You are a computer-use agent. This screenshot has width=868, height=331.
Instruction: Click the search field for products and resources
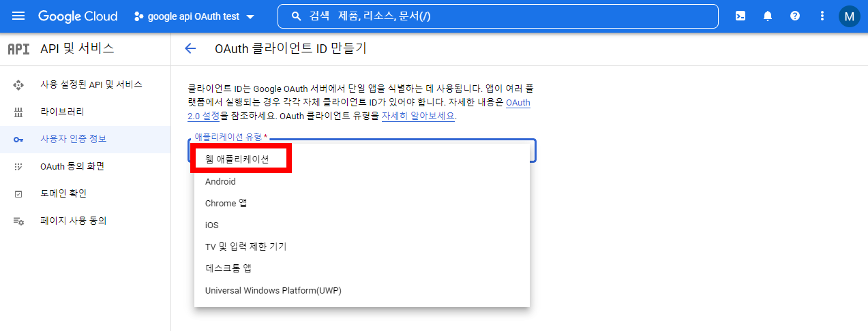point(498,16)
